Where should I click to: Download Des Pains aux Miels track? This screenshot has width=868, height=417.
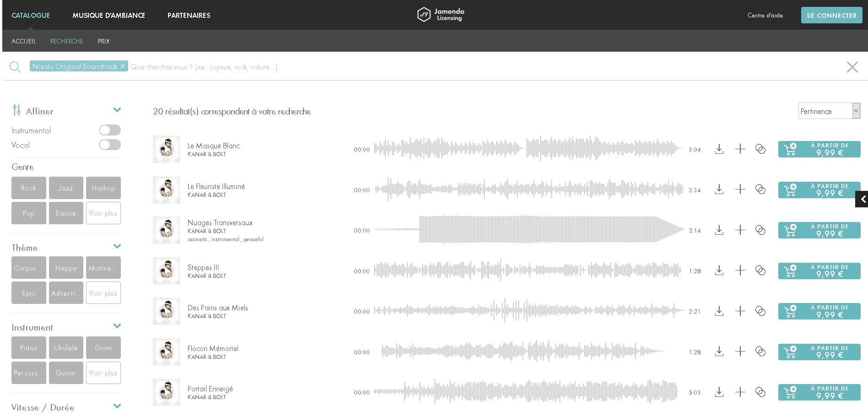(719, 311)
